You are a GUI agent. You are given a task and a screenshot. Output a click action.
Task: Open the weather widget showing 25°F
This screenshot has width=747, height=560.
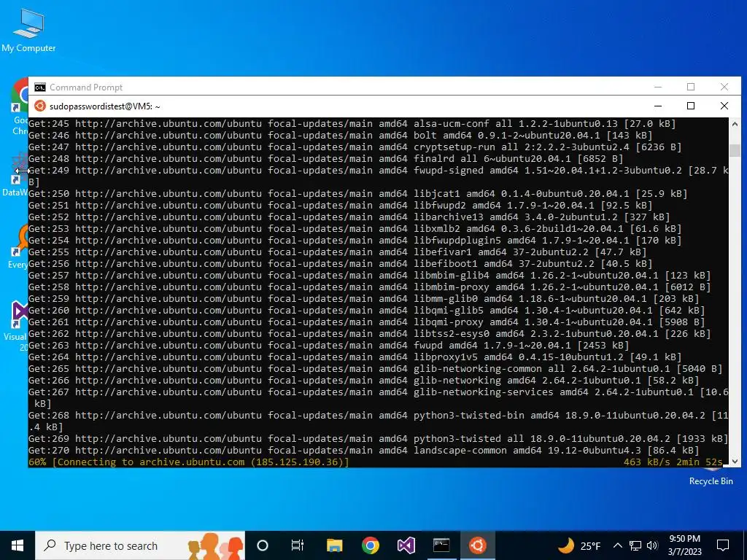click(x=578, y=545)
